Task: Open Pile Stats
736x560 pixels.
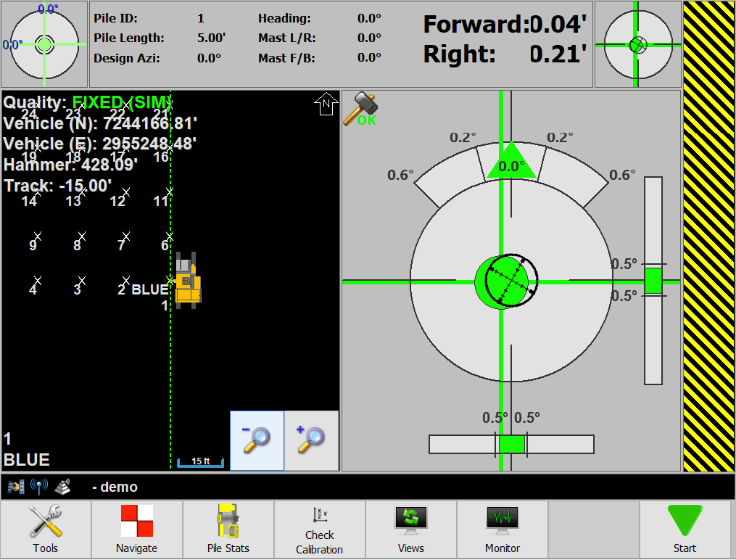Action: click(228, 530)
